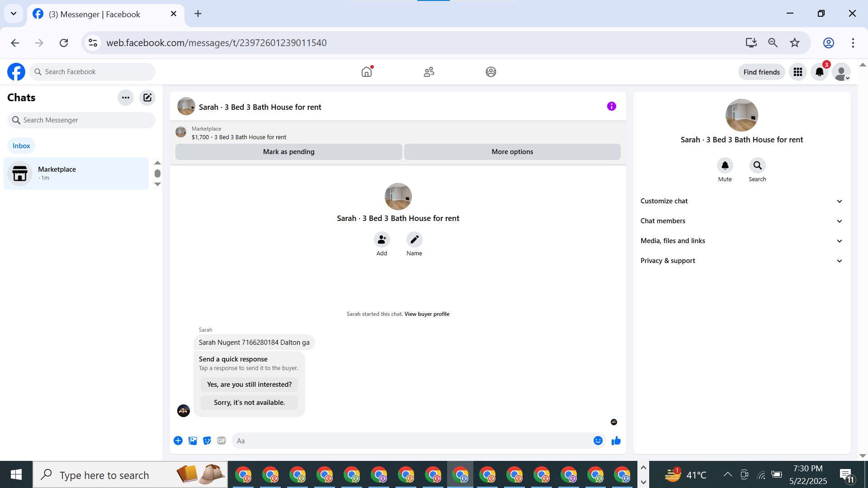Open the account profile avatar menu
This screenshot has height=488, width=868.
[x=841, y=72]
